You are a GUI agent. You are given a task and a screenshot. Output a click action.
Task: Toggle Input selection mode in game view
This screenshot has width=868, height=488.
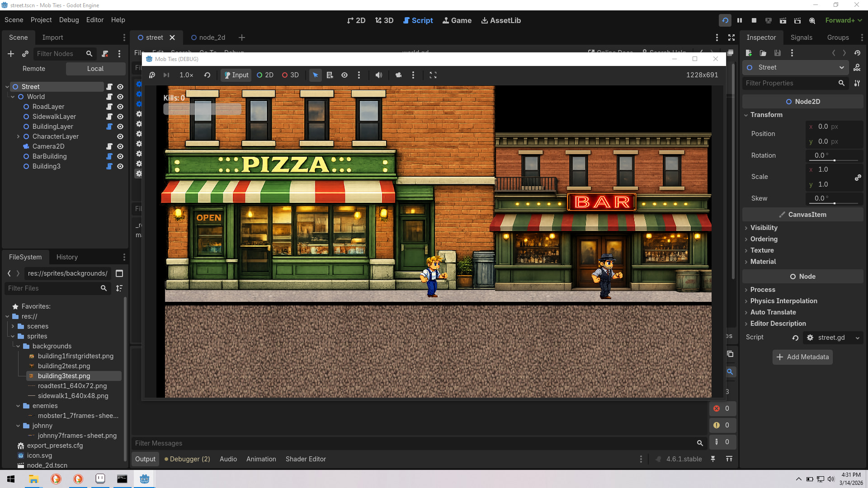point(236,75)
